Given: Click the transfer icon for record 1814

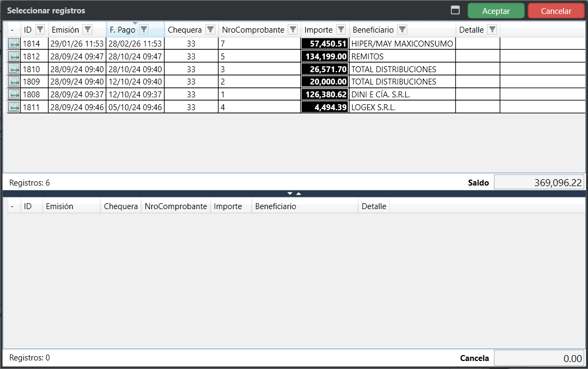Looking at the screenshot, I should (x=13, y=44).
